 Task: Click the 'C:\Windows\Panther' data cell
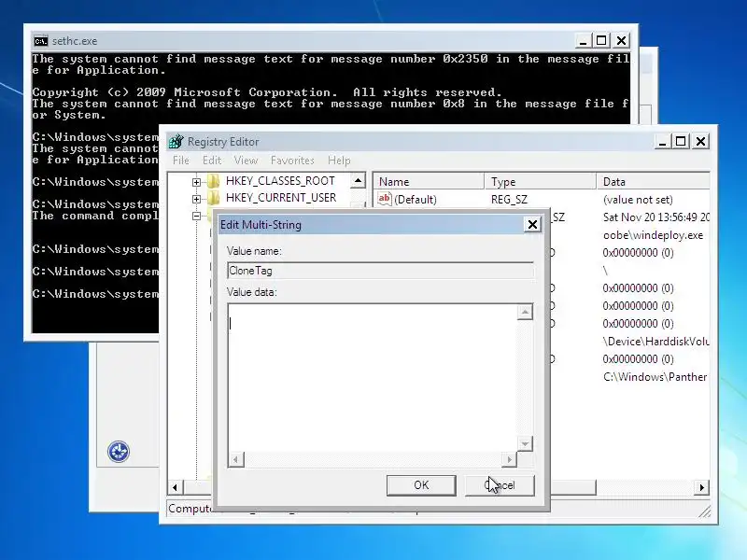pyautogui.click(x=655, y=377)
